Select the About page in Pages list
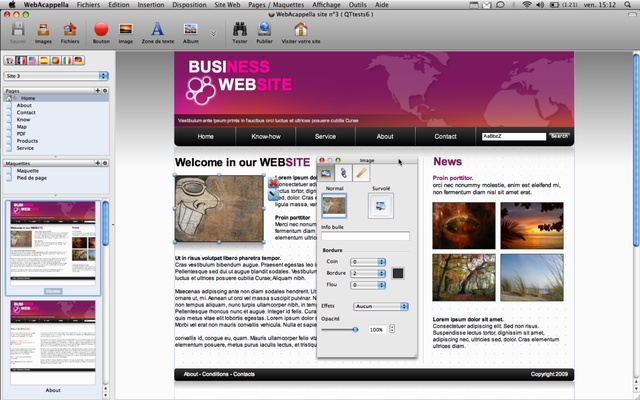This screenshot has width=640, height=400. tap(56, 105)
